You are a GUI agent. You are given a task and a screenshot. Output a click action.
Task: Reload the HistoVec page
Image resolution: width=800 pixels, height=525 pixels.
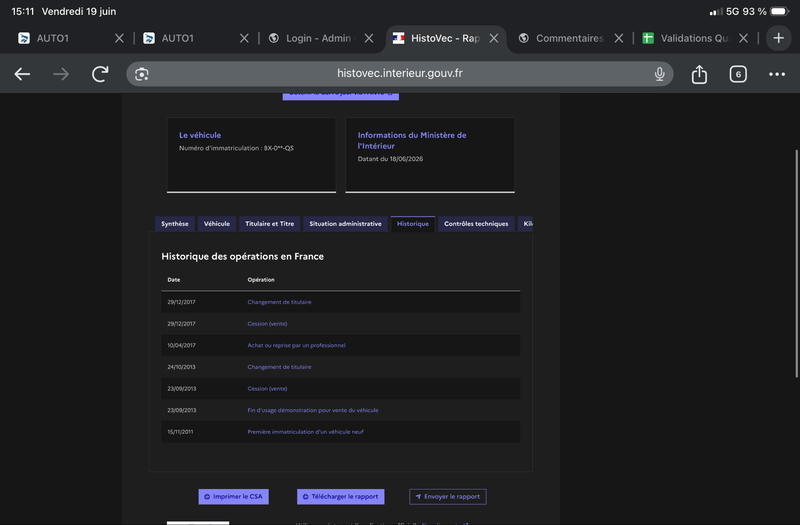point(100,74)
